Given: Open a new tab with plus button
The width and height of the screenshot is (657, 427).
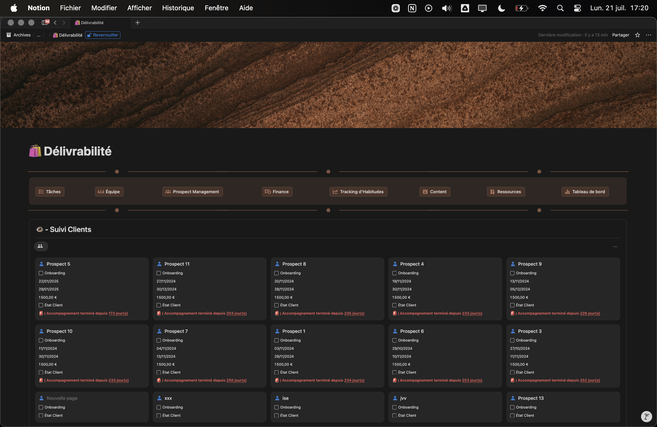Looking at the screenshot, I should point(137,22).
